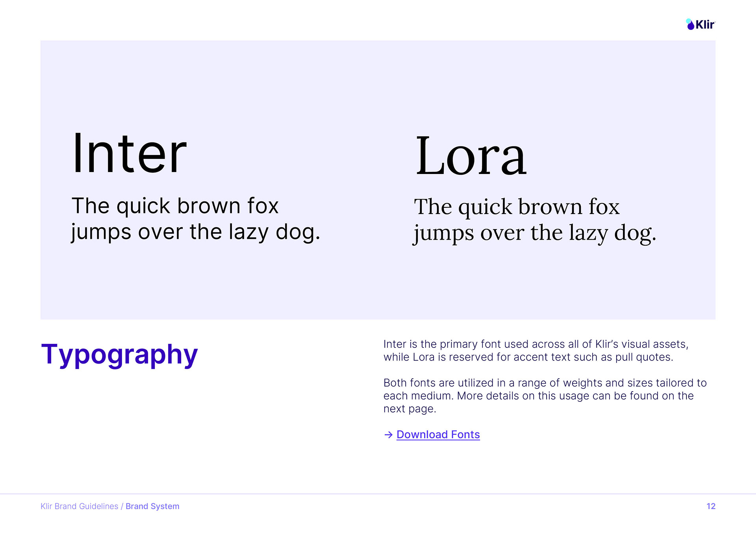Screen dimensions: 756x534
Task: Select the large Lora font name heading
Action: [471, 155]
